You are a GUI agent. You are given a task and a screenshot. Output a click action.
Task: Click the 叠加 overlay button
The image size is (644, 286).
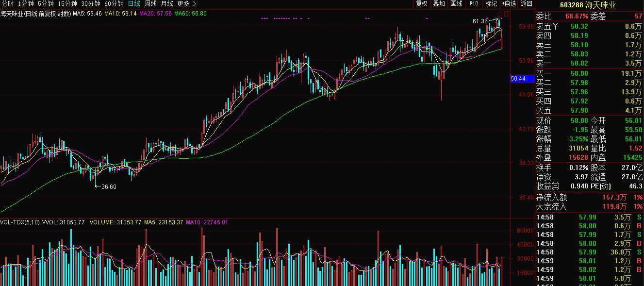click(x=439, y=3)
